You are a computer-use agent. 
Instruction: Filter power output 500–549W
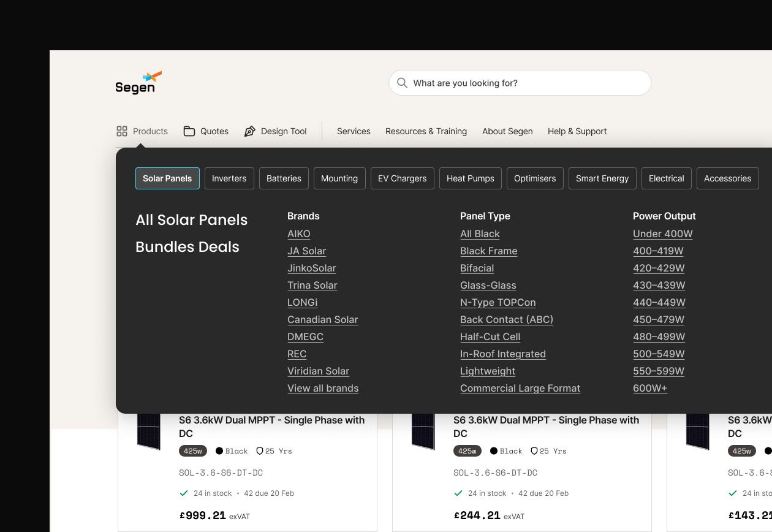(x=659, y=354)
